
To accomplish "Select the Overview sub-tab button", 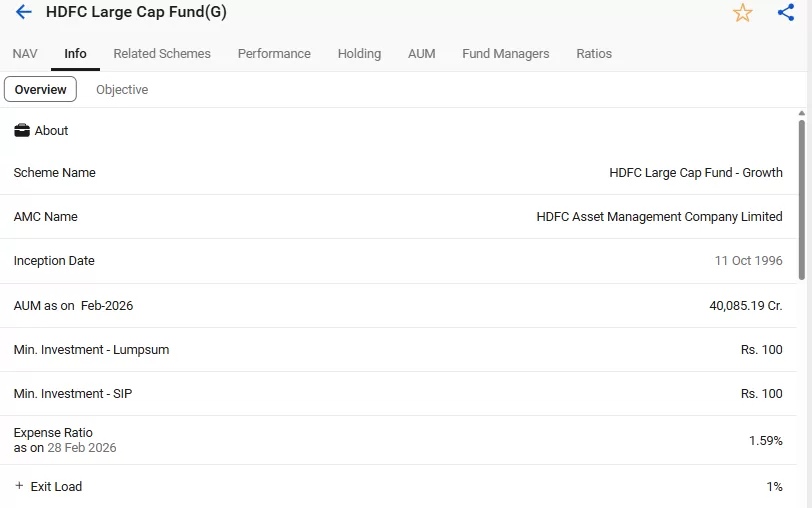I will point(40,89).
